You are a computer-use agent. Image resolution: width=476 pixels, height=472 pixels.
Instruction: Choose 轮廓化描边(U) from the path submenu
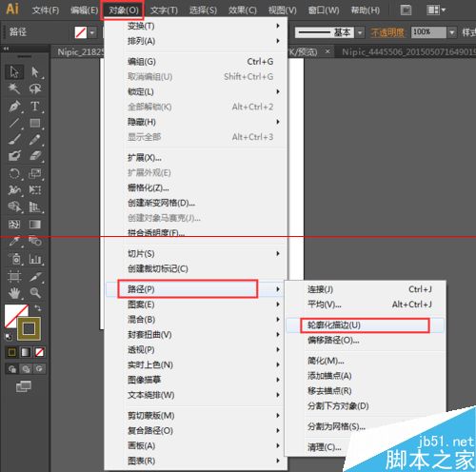[x=365, y=325]
